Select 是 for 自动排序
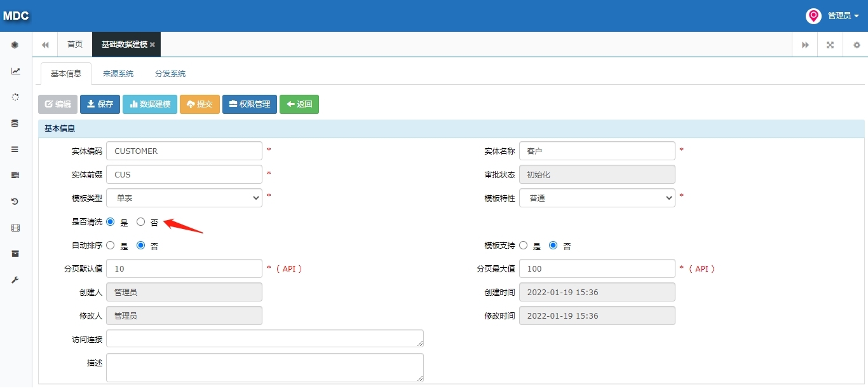Viewport: 868px width, 388px height. [111, 246]
